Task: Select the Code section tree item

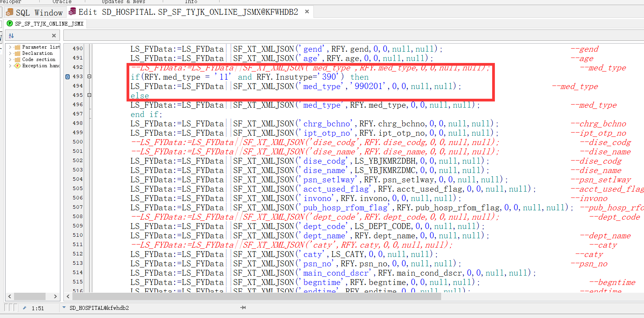Action: pyautogui.click(x=39, y=59)
